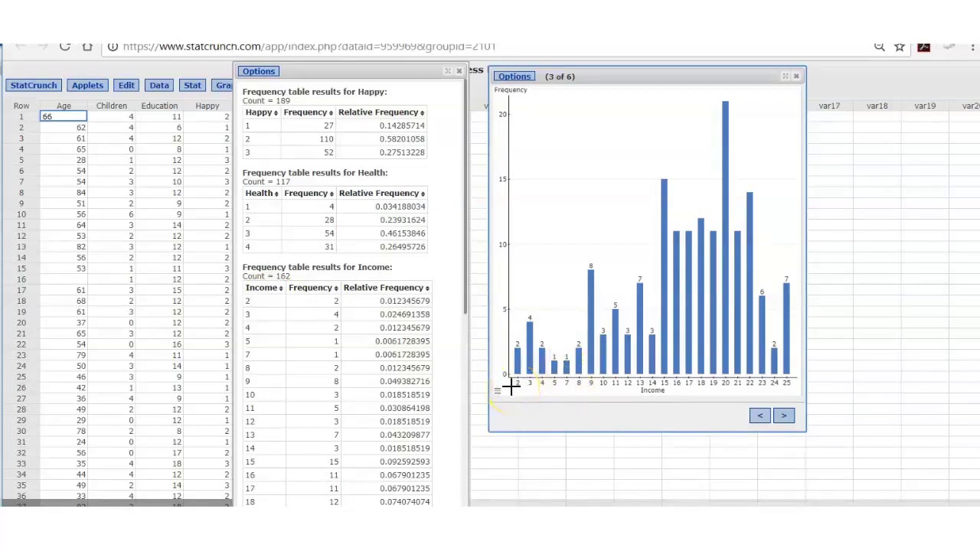
Task: Click the tallest chart bar, Income 20
Action: [x=725, y=237]
